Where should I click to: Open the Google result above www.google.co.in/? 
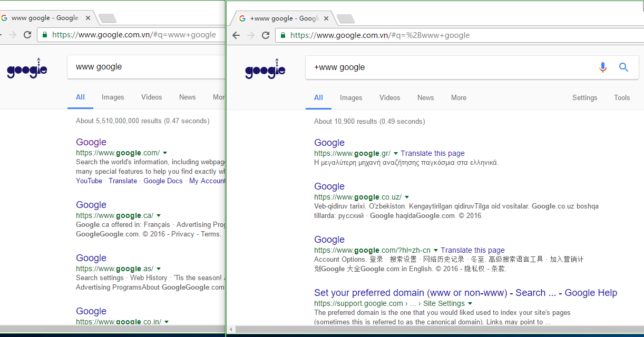click(x=91, y=311)
